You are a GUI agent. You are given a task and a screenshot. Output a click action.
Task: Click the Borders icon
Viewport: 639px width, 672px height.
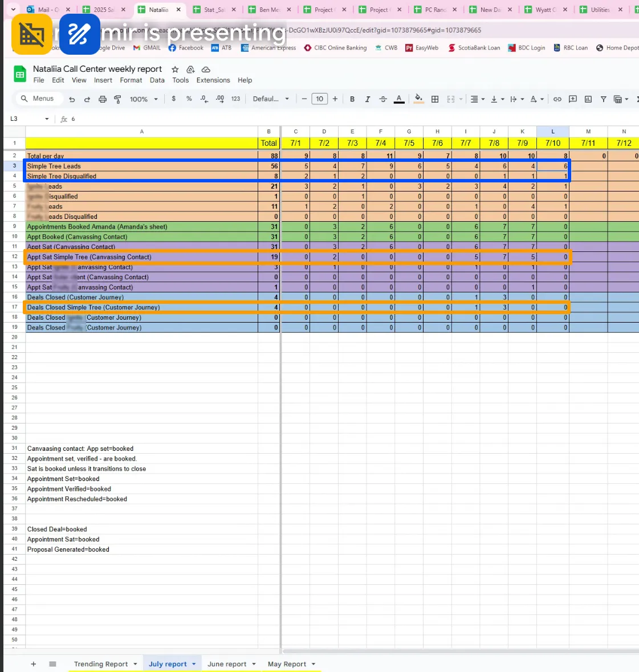tap(435, 99)
